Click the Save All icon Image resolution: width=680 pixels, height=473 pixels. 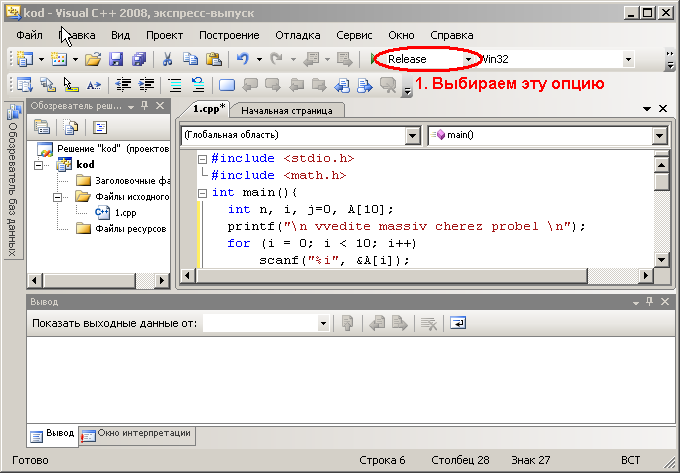(139, 59)
